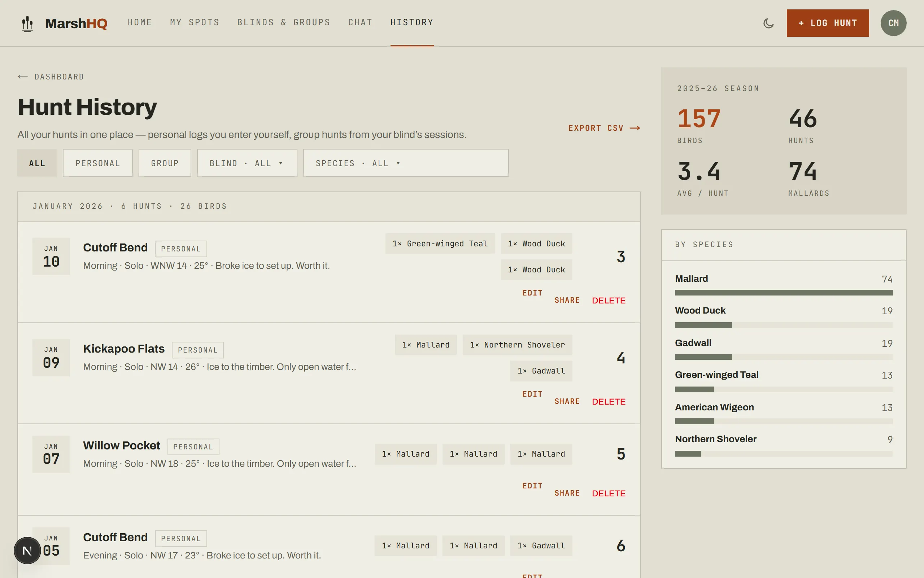
Task: Click the MarshHQ wordmark
Action: pos(76,23)
